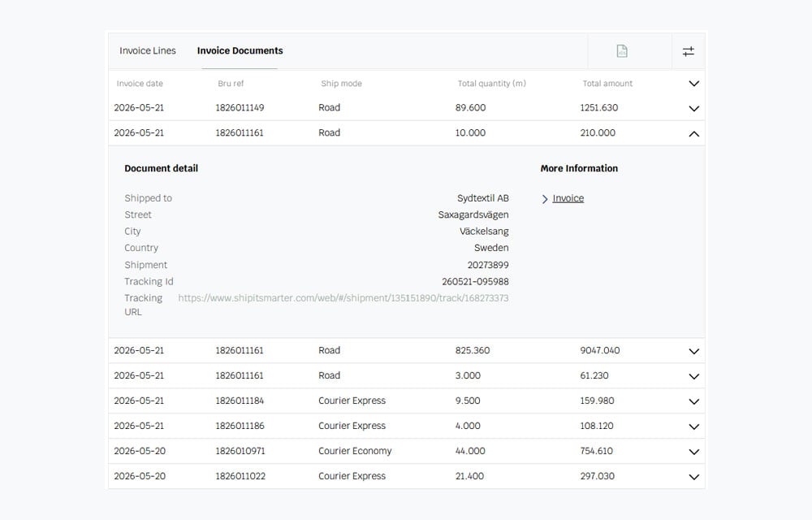Select the 159.980 amount cell
812x520 pixels.
point(597,401)
